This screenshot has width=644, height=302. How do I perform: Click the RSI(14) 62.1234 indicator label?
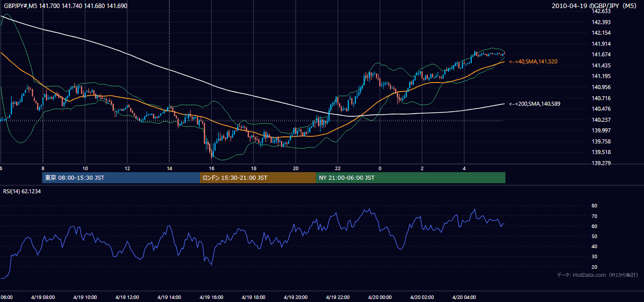point(22,191)
